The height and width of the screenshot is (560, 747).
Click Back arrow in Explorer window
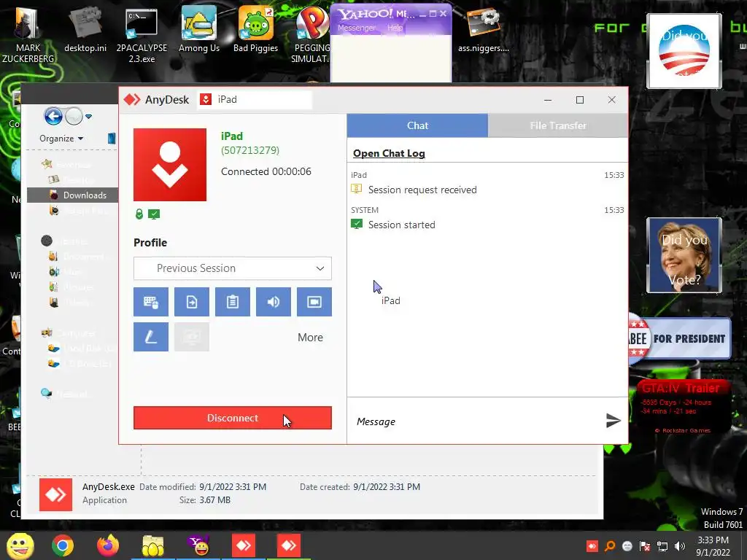coord(53,116)
